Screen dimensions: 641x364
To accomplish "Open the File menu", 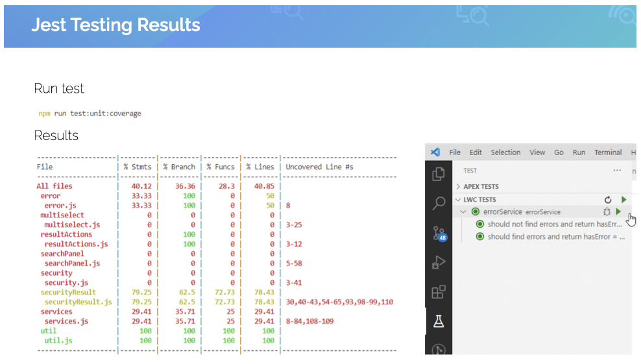I will 455,152.
